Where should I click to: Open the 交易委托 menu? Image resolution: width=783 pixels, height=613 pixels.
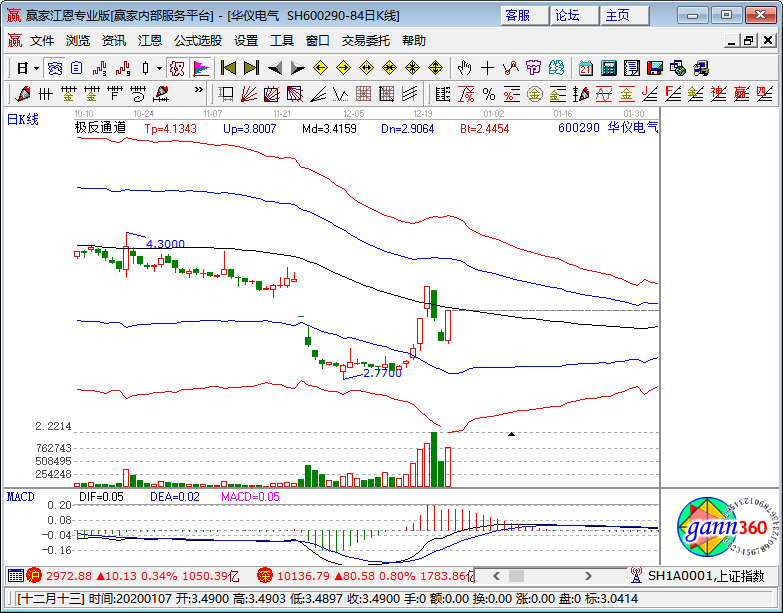[366, 41]
